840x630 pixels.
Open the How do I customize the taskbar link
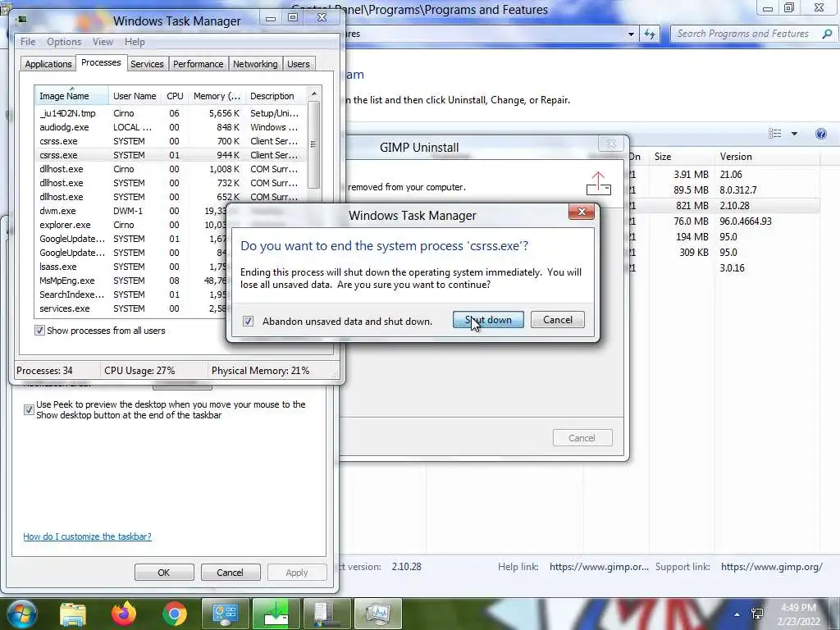pyautogui.click(x=87, y=536)
